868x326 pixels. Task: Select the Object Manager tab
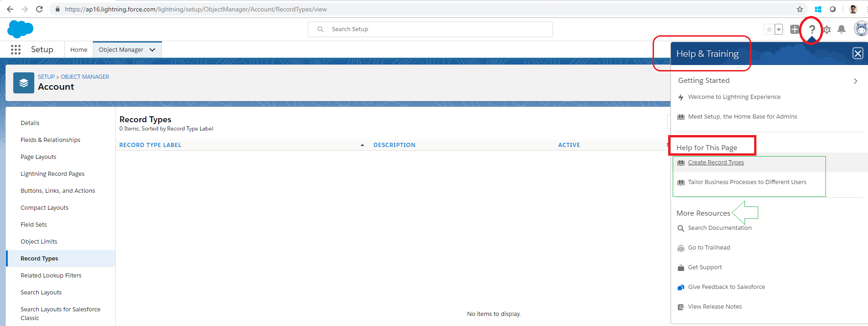click(121, 49)
